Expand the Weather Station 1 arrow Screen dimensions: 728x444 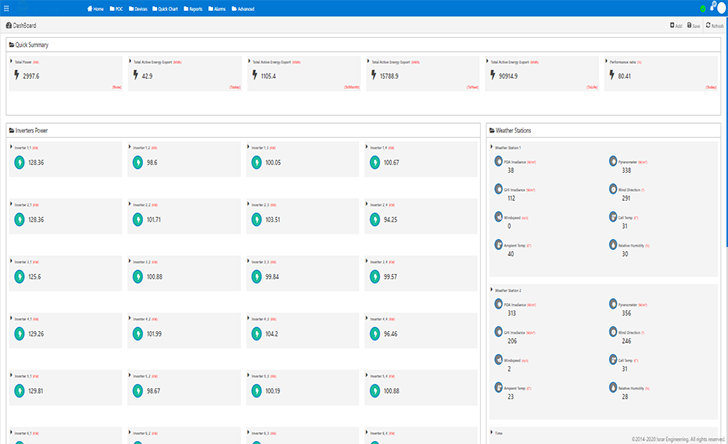coord(492,147)
